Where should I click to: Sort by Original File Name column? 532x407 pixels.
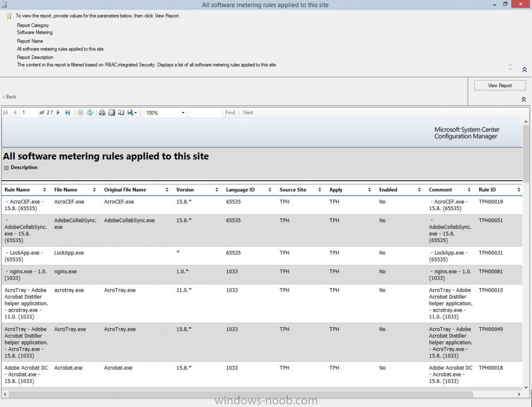coord(167,190)
